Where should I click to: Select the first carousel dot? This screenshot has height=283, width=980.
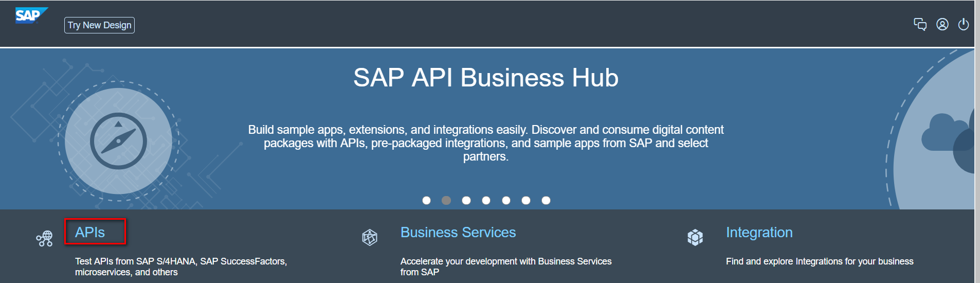pos(426,200)
